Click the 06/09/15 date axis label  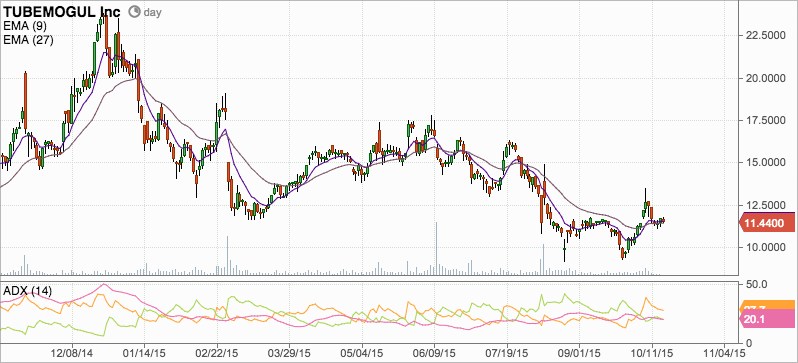pyautogui.click(x=435, y=353)
